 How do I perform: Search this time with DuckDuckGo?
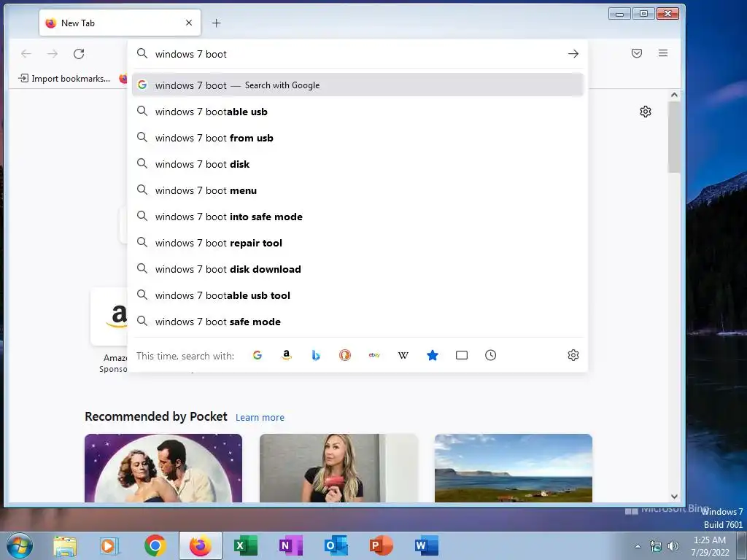[x=345, y=355]
